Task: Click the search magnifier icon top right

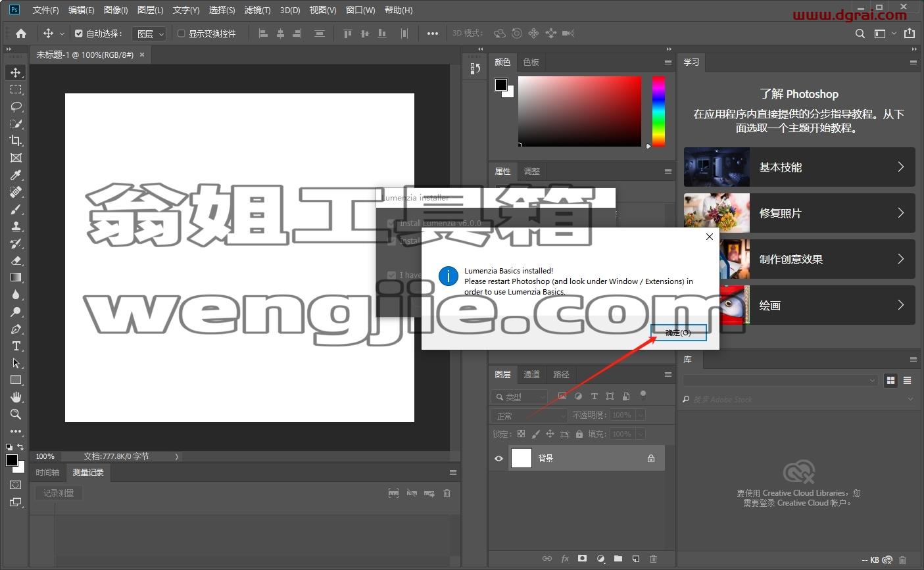Action: click(x=860, y=34)
